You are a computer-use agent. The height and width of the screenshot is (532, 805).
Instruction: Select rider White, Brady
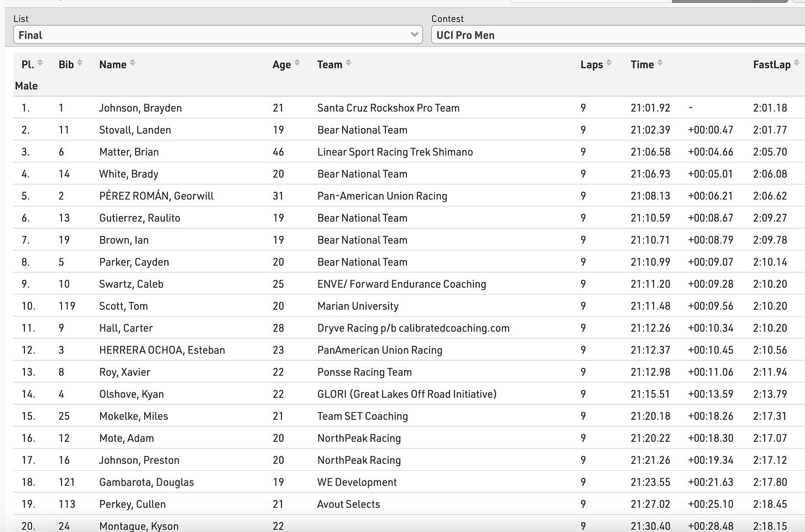click(x=129, y=174)
